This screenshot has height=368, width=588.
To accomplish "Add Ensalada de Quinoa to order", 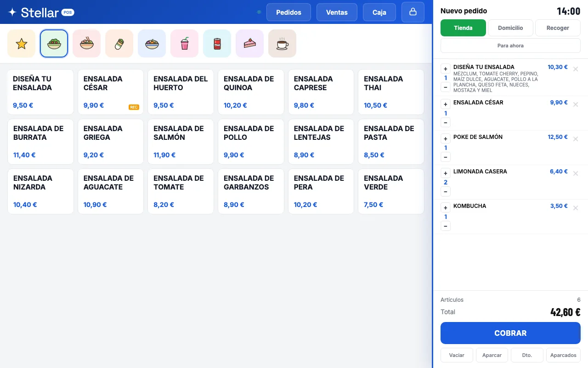I will pos(251,92).
